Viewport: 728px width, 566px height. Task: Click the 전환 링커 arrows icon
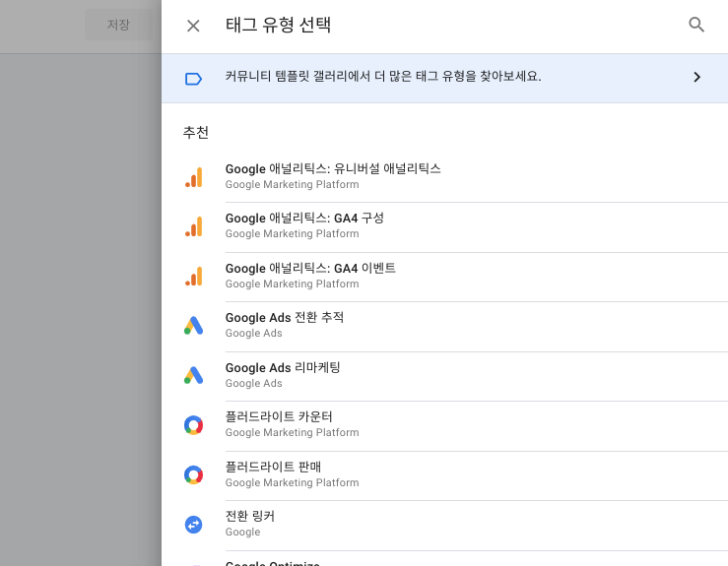point(194,525)
